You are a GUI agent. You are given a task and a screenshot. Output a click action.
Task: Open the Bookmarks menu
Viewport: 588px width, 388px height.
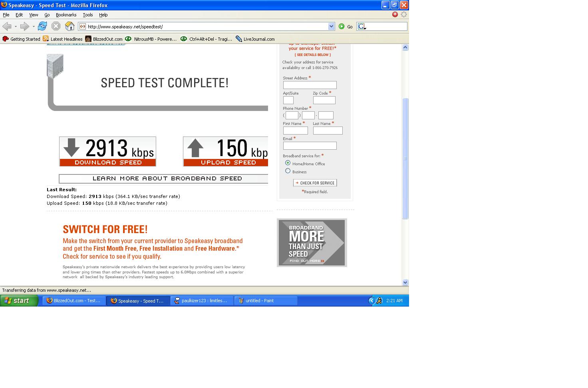click(x=66, y=15)
